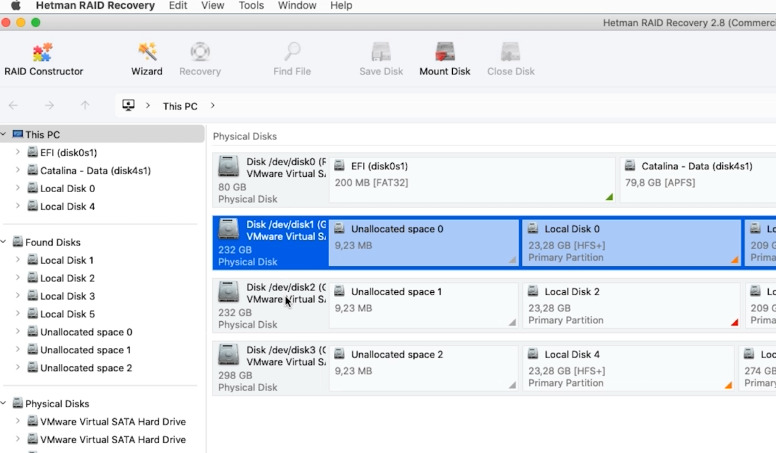Expand the first VMware Virtual SATA Hard Drive
The image size is (776, 453).
[x=18, y=421]
